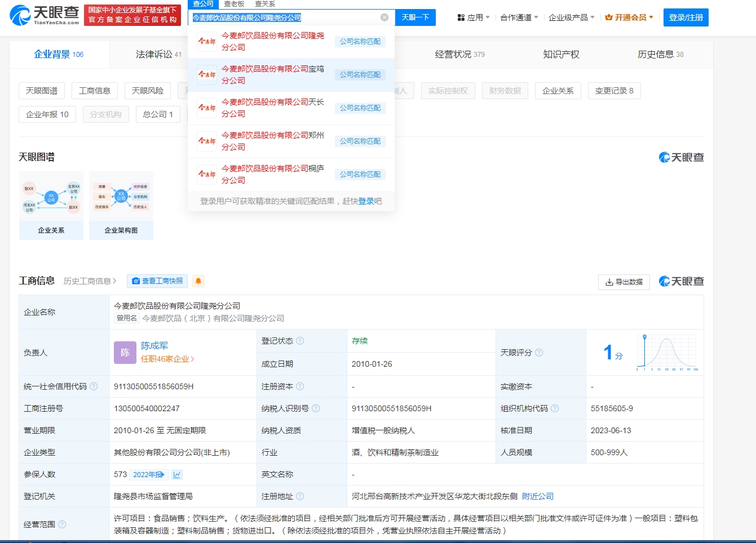The width and height of the screenshot is (756, 543).
Task: Open the 经营状况 tab
Action: (459, 54)
